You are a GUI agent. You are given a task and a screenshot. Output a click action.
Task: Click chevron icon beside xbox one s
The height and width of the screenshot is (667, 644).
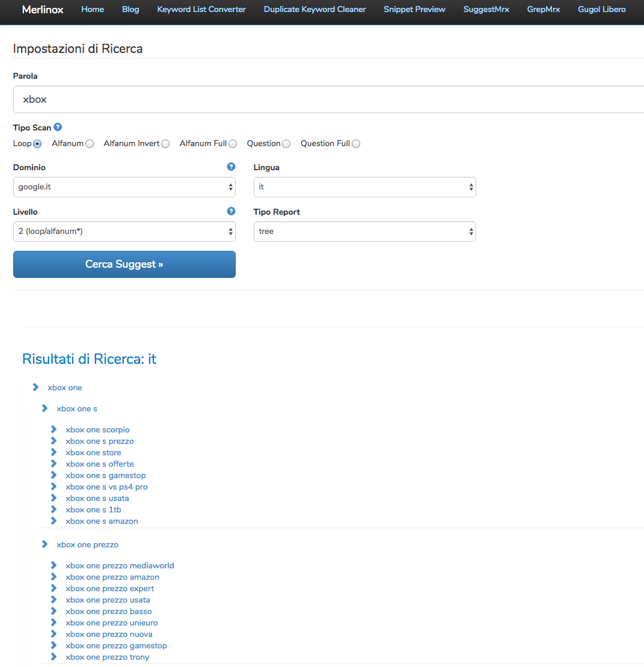coord(44,408)
